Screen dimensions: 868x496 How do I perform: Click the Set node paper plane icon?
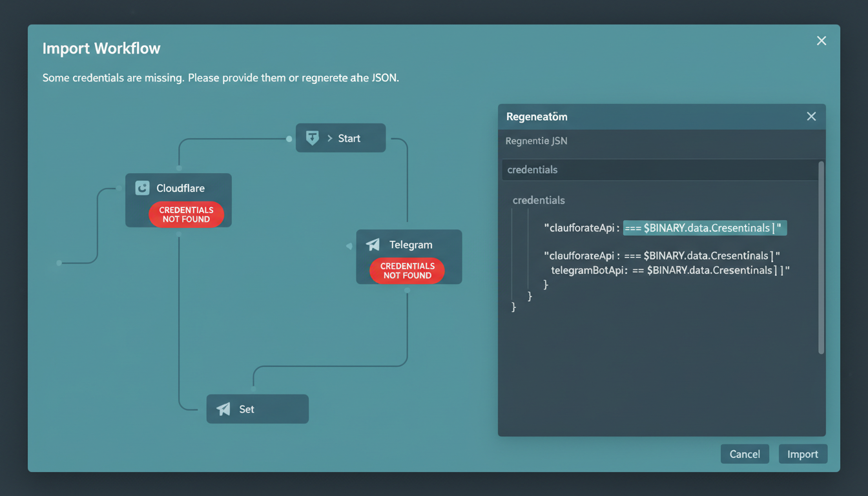tap(223, 409)
